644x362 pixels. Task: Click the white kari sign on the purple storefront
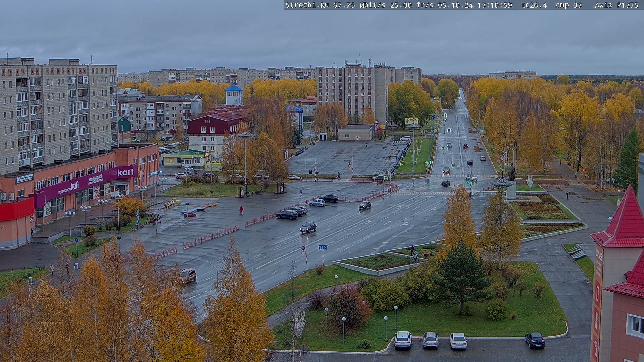pos(125,172)
